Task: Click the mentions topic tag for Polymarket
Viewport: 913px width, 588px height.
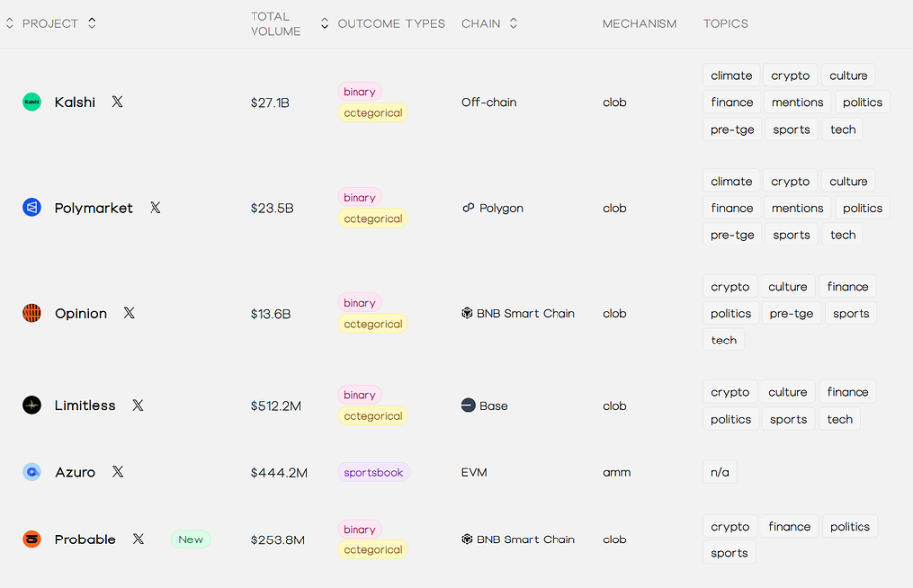Action: tap(797, 208)
